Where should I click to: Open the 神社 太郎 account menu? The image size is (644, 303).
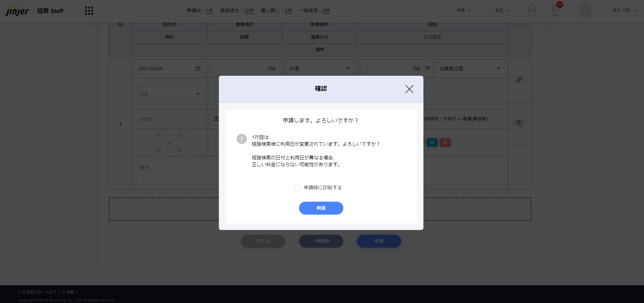pos(624,11)
